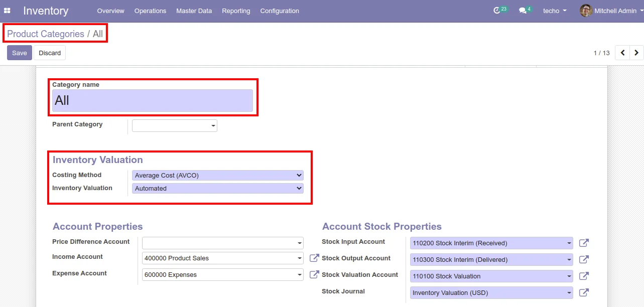Image resolution: width=644 pixels, height=307 pixels.
Task: Open the Operations menu
Action: [150, 11]
